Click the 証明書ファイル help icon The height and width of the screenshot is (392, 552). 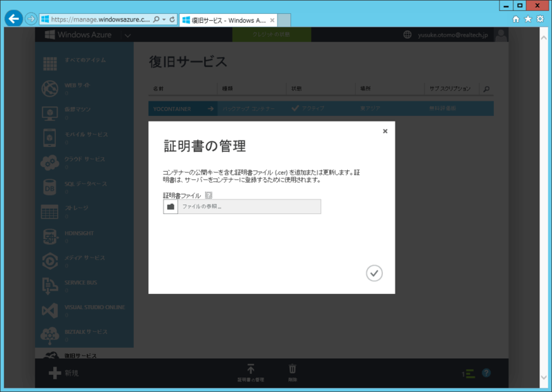click(208, 195)
